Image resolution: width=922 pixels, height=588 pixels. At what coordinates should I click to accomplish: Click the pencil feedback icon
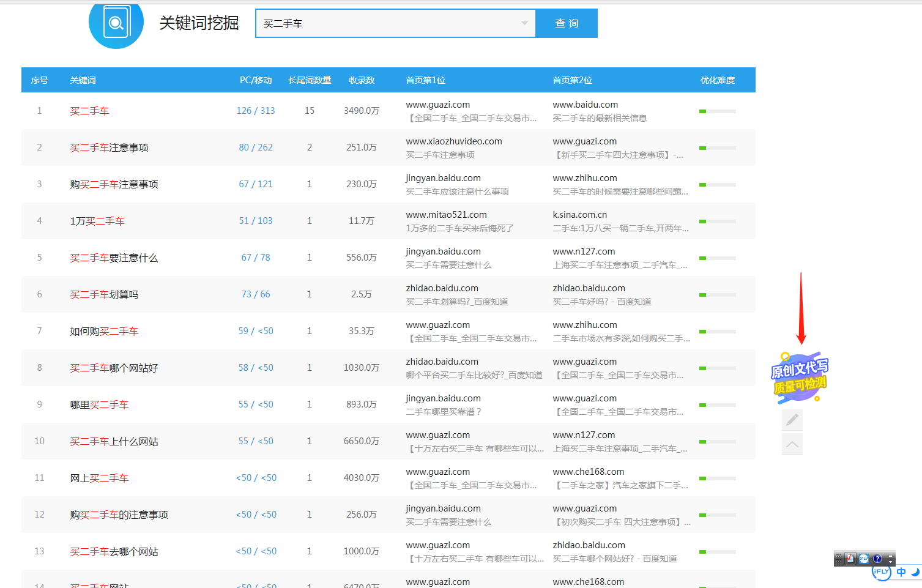792,420
